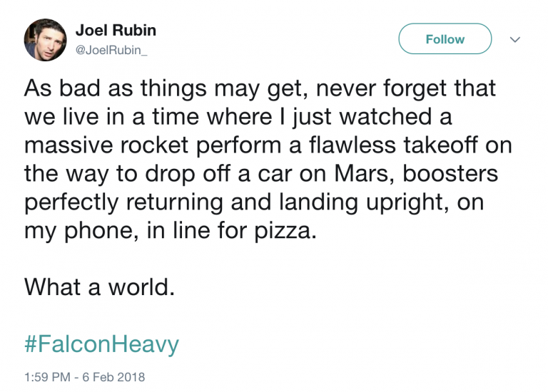Open the Joel Rubin display name link
Image resolution: width=548 pixels, height=392 pixels.
[x=116, y=31]
